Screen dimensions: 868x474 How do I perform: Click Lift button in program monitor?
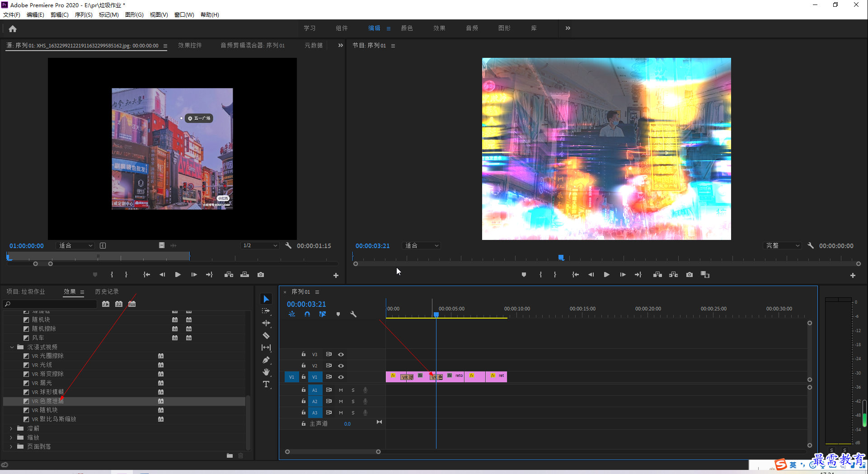click(x=657, y=275)
